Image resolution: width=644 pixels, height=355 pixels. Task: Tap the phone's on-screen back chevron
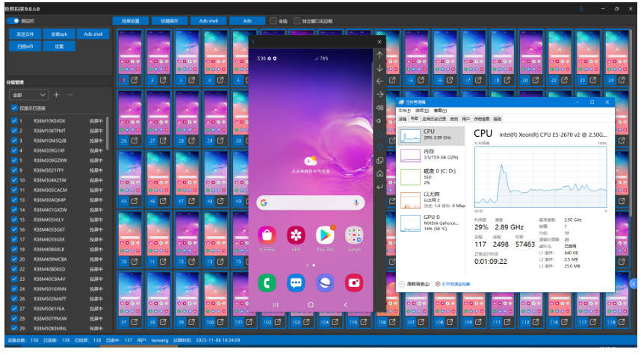pyautogui.click(x=345, y=305)
